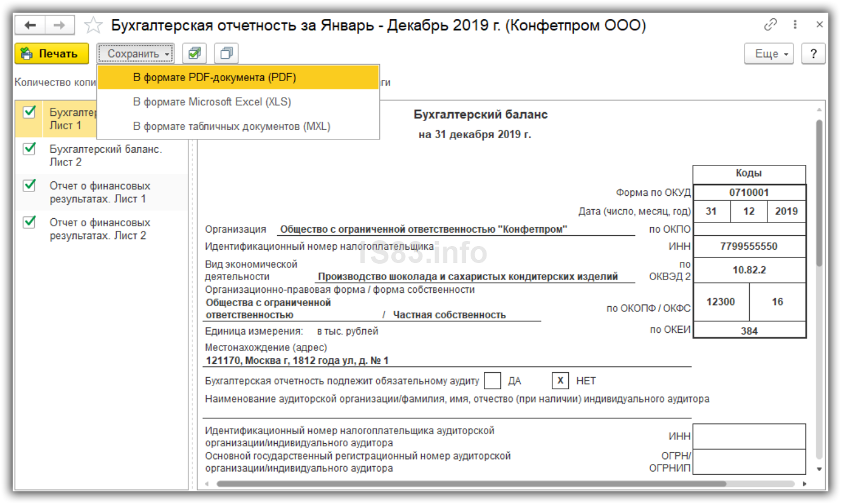The width and height of the screenshot is (841, 504).
Task: Untick the Бухгалтерский баланс. Лист 2 checkbox
Action: click(29, 148)
